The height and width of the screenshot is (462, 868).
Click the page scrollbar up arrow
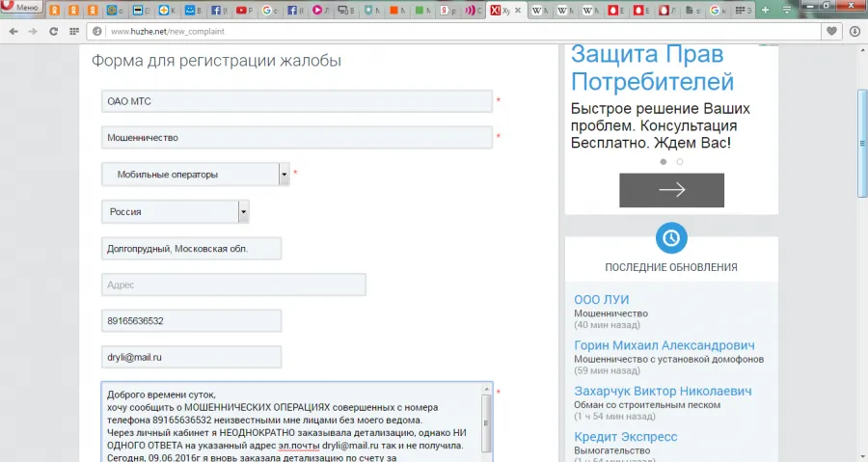pos(862,50)
